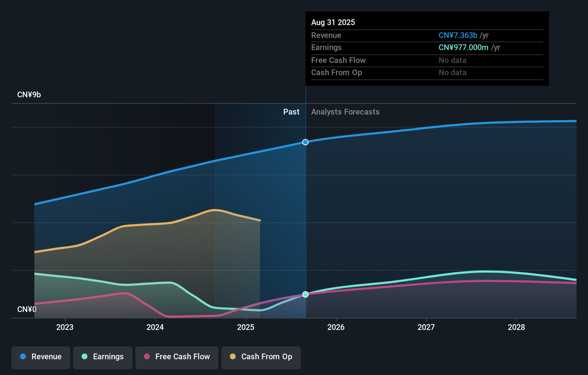This screenshot has width=588, height=375.
Task: Click the Revenue data point marker on the chart
Action: (x=305, y=142)
